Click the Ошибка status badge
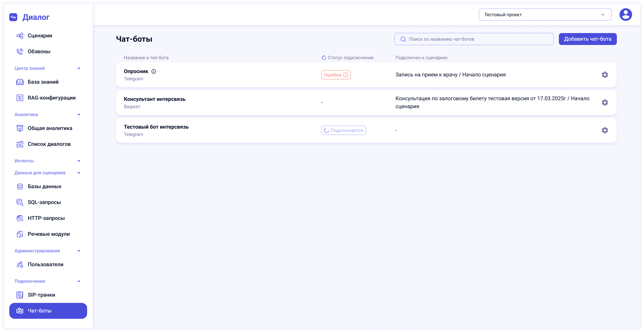 point(336,75)
